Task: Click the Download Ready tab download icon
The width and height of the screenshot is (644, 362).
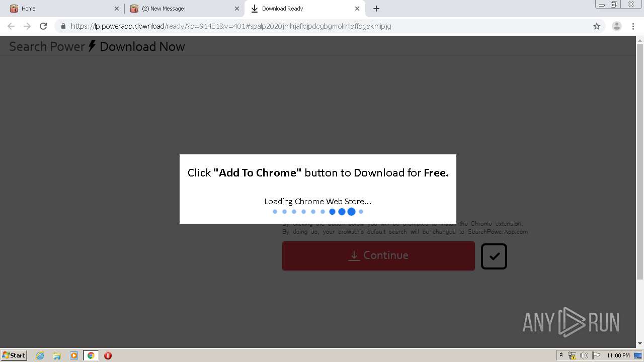Action: pos(255,9)
